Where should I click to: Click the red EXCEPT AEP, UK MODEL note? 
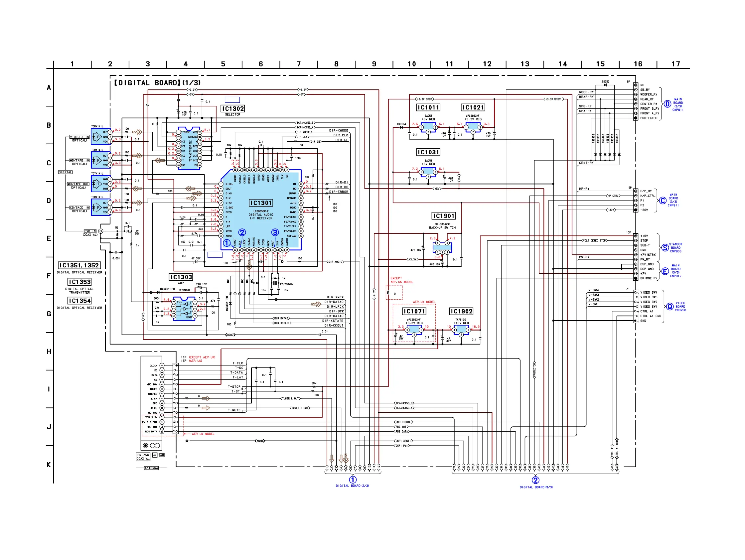tap(401, 280)
